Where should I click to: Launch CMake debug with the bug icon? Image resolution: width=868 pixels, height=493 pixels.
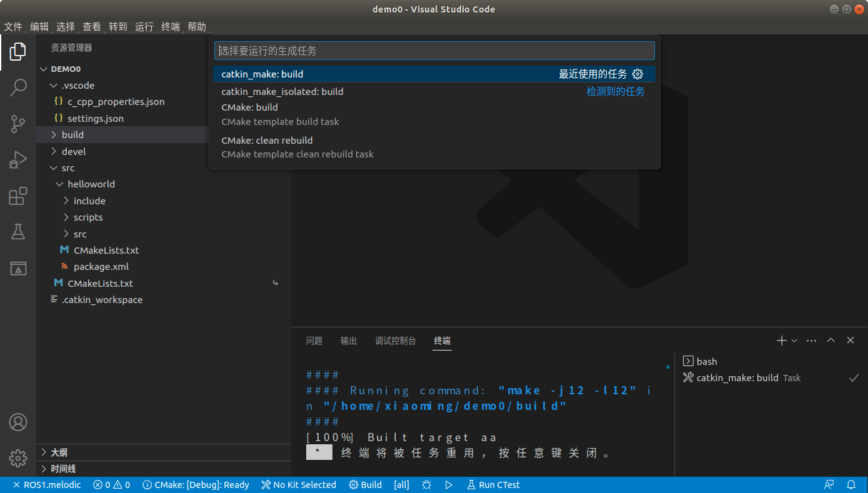(426, 484)
